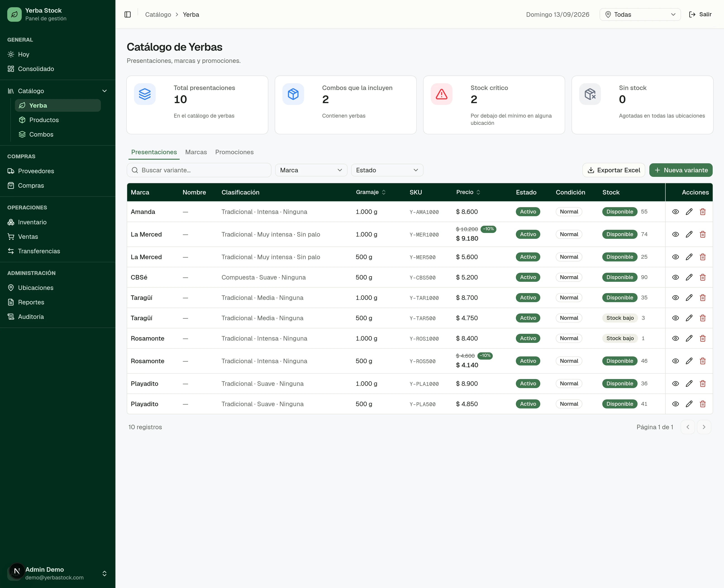View details of Y-PLA500 row
The width and height of the screenshot is (724, 588).
click(675, 404)
